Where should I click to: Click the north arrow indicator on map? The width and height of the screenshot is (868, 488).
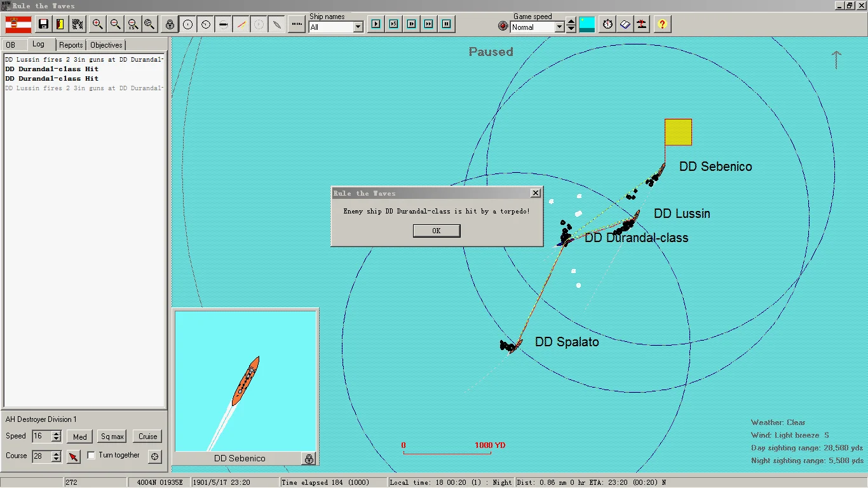pos(836,60)
